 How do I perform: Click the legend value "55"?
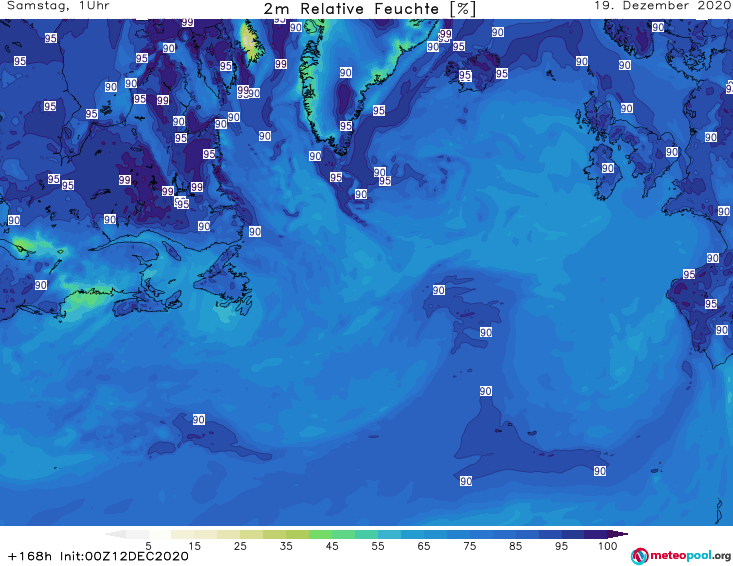tap(378, 546)
